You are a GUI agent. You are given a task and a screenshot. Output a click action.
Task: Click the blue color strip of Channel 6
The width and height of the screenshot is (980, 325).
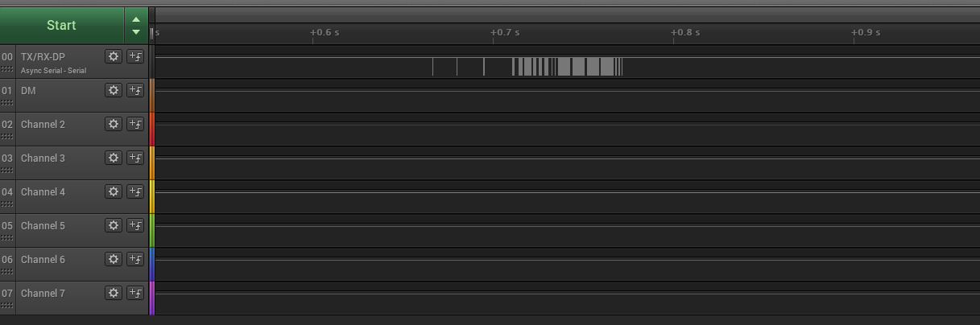coord(151,264)
